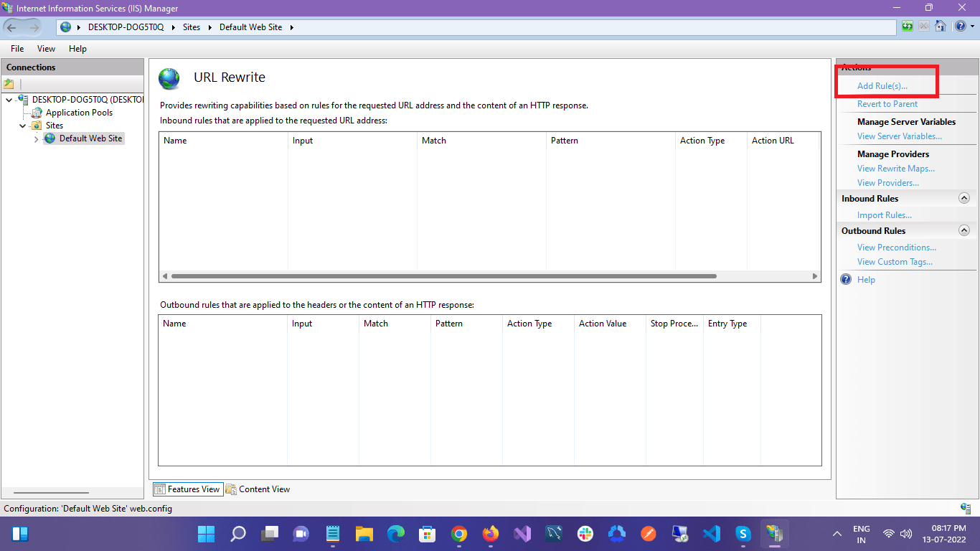This screenshot has width=980, height=551.
Task: Click the Add Rule(s)... link
Action: coord(882,86)
